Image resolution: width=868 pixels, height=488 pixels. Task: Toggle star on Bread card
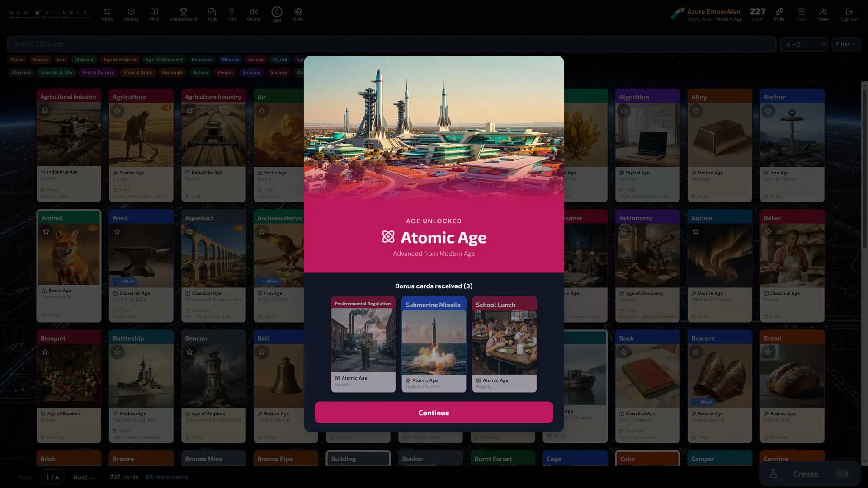tap(768, 352)
